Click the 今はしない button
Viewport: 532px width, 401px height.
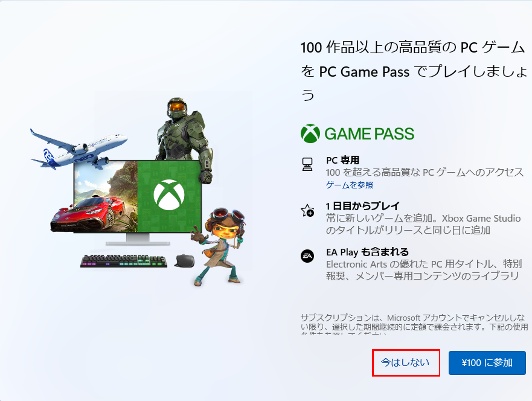pyautogui.click(x=406, y=363)
